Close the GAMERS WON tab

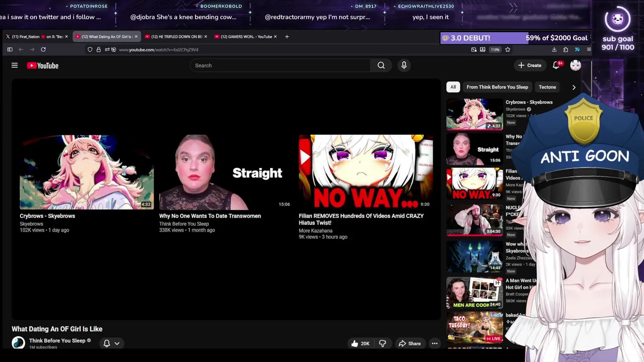pyautogui.click(x=275, y=37)
